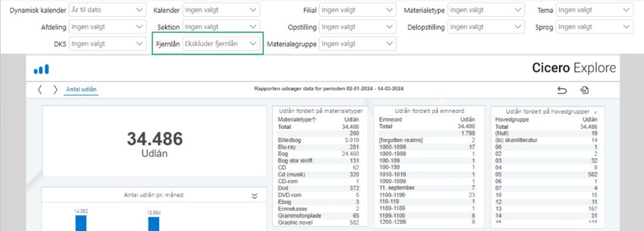Screen dimensions: 644x231
Task: Open the Fjernlån dropdown showing Ekskluder fjernlån
Action: (221, 43)
